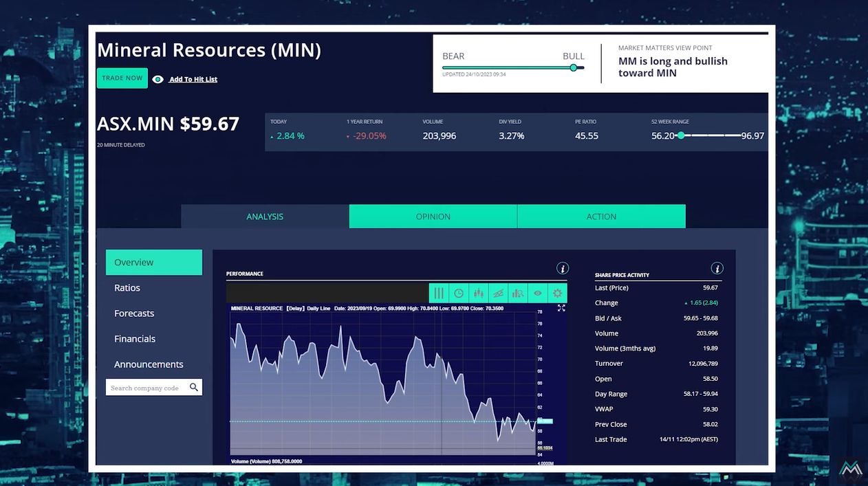Image resolution: width=868 pixels, height=486 pixels.
Task: Click the ASX.MIN $59.67 price heading
Action: 169,124
